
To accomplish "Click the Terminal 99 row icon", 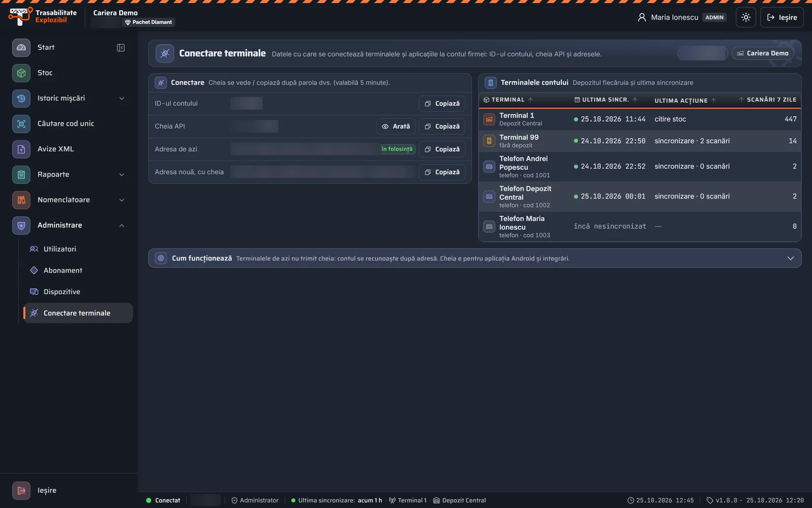I will click(x=489, y=141).
